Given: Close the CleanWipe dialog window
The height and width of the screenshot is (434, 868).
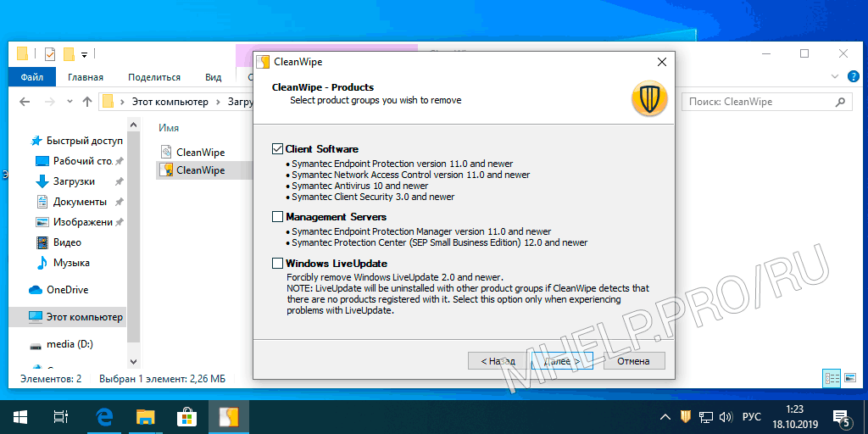Looking at the screenshot, I should [661, 62].
